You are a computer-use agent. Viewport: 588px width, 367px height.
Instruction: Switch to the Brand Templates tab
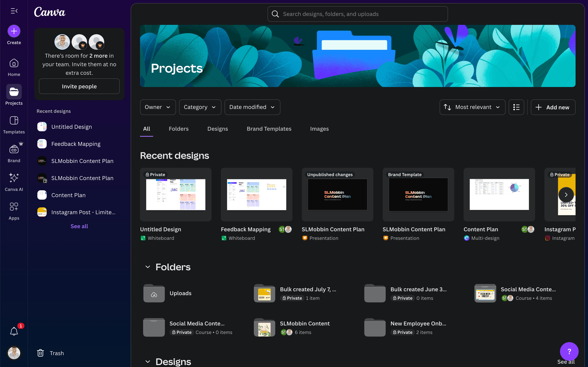pyautogui.click(x=269, y=129)
